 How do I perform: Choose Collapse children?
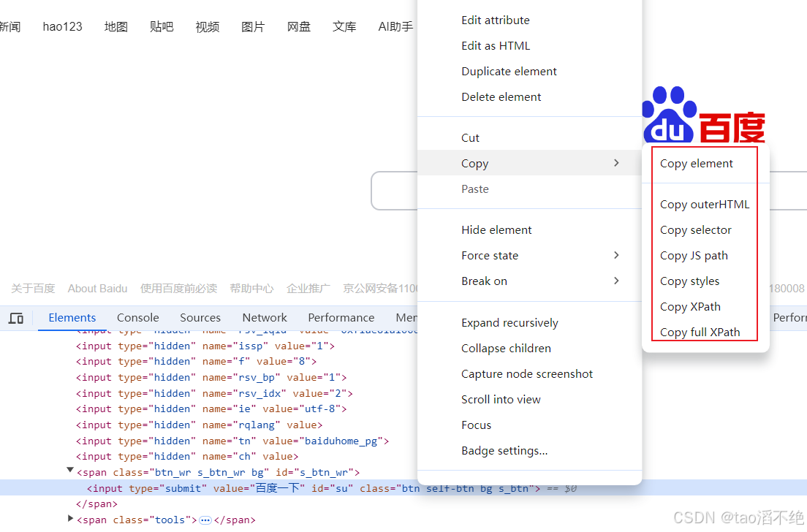(506, 349)
